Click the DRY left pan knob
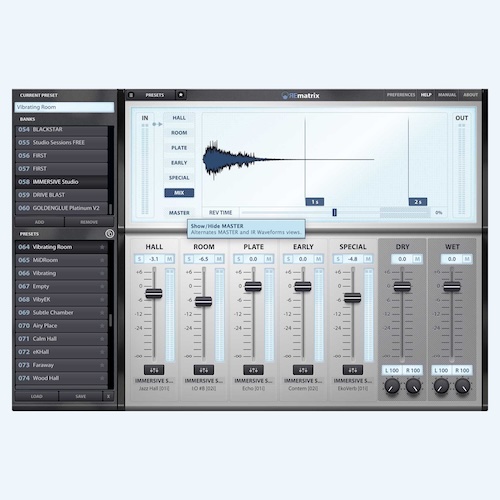Viewport: 500px width, 500px height. coord(392,386)
